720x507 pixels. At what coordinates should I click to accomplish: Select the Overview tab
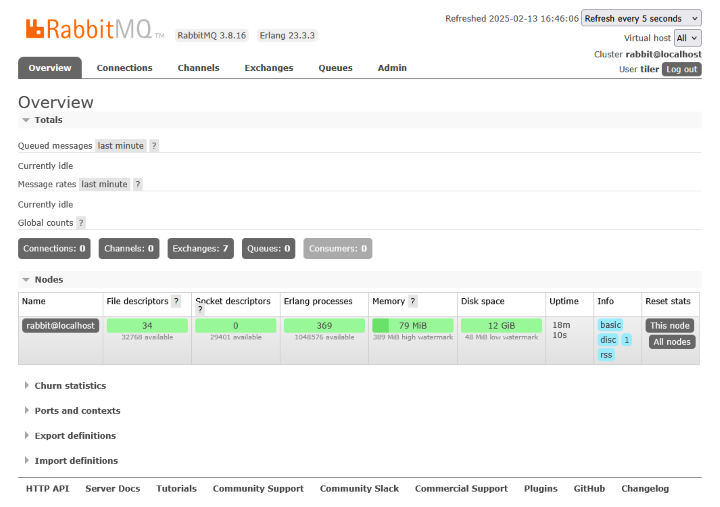coord(50,68)
